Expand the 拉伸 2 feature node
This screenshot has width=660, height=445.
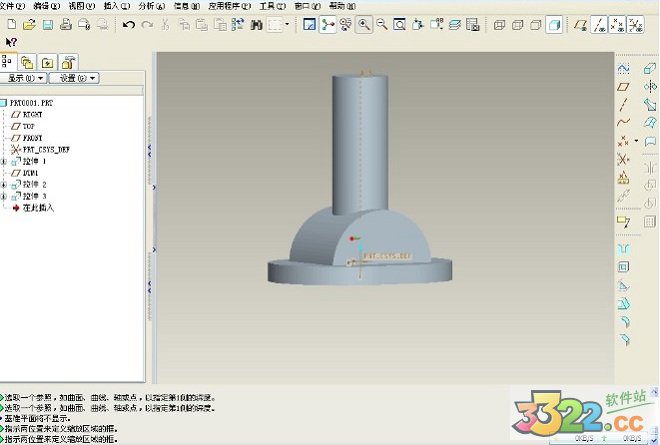[3, 184]
